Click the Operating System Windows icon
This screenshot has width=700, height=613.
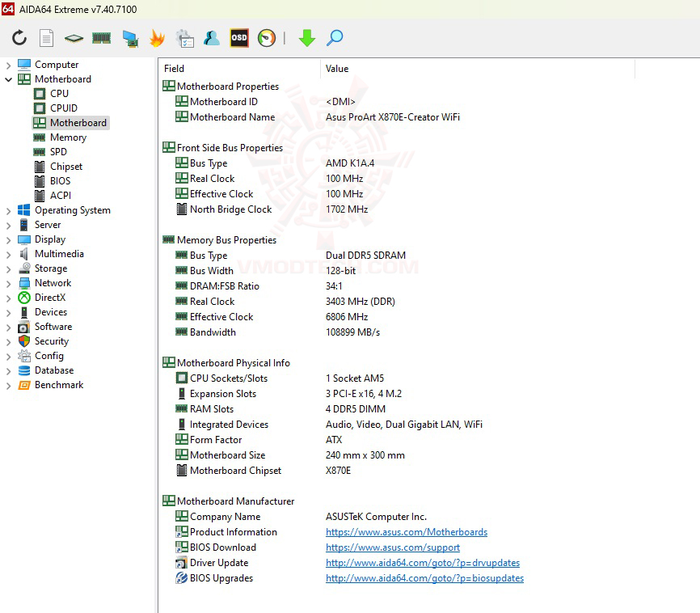(x=24, y=210)
